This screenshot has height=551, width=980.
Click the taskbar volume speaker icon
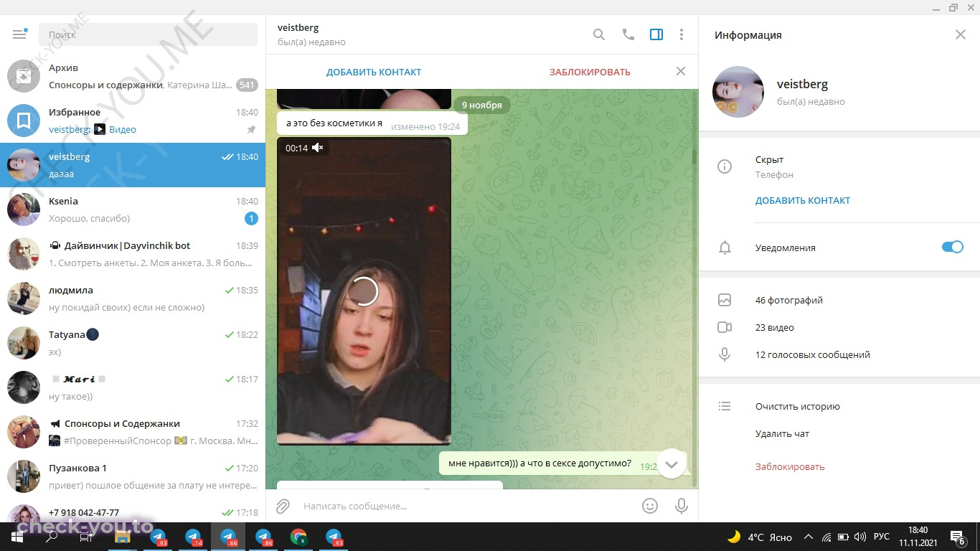coord(860,537)
